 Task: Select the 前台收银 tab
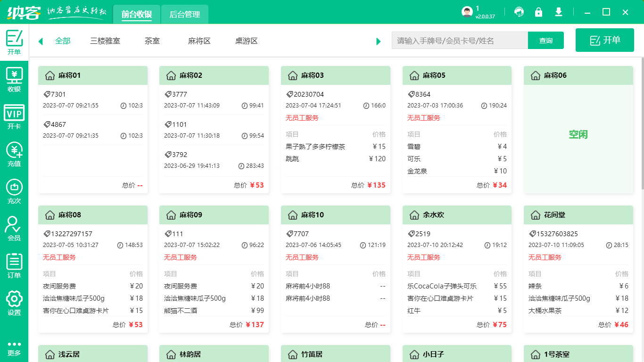[x=137, y=14]
